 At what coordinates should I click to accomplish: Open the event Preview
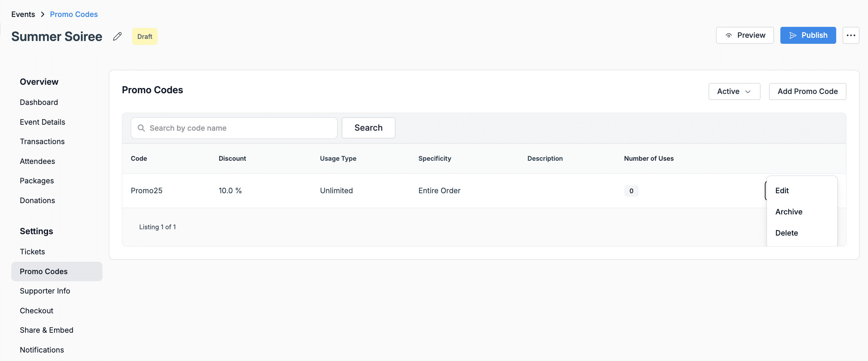[745, 35]
